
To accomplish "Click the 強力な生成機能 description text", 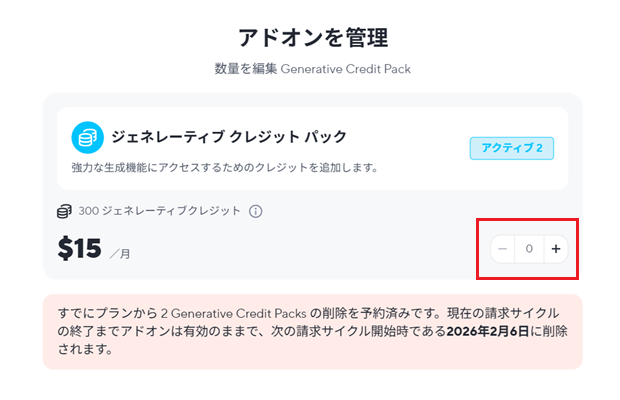I will [x=224, y=167].
